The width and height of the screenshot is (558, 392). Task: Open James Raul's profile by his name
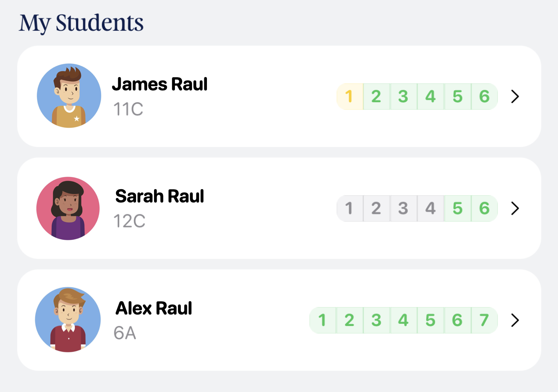(160, 84)
